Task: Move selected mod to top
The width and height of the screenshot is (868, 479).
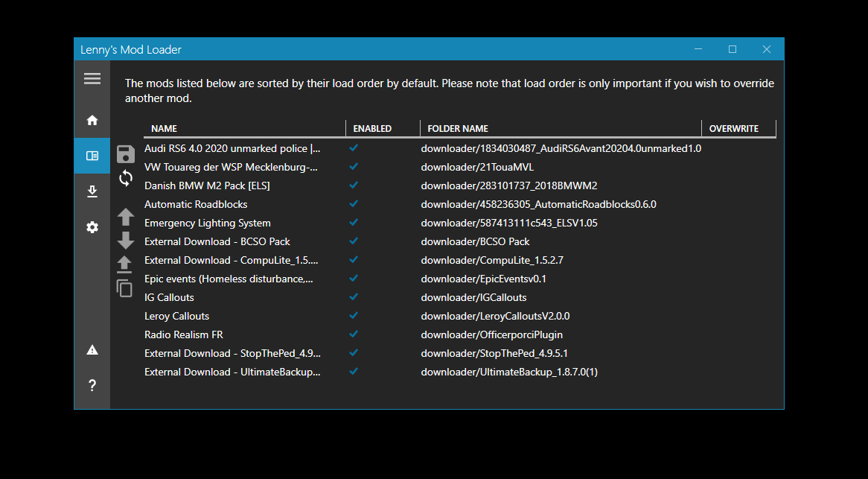Action: coord(125,264)
